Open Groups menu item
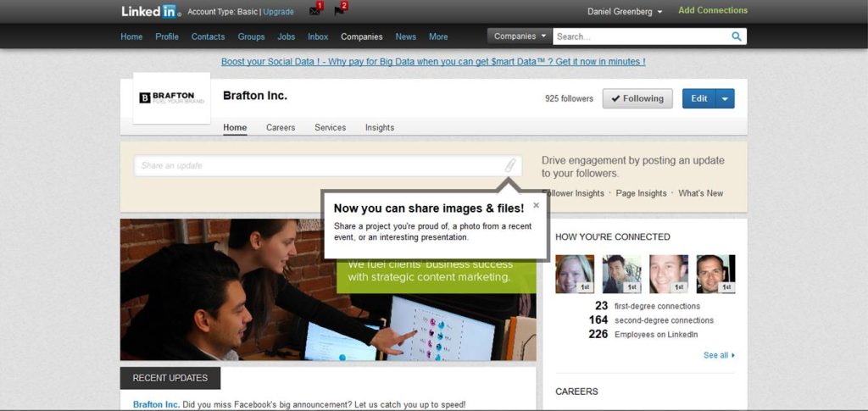Image resolution: width=868 pixels, height=411 pixels. click(251, 36)
